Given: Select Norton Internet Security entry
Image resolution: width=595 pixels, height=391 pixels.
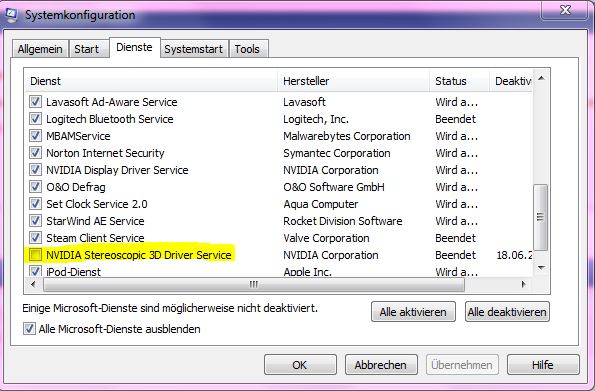Looking at the screenshot, I should (x=105, y=153).
